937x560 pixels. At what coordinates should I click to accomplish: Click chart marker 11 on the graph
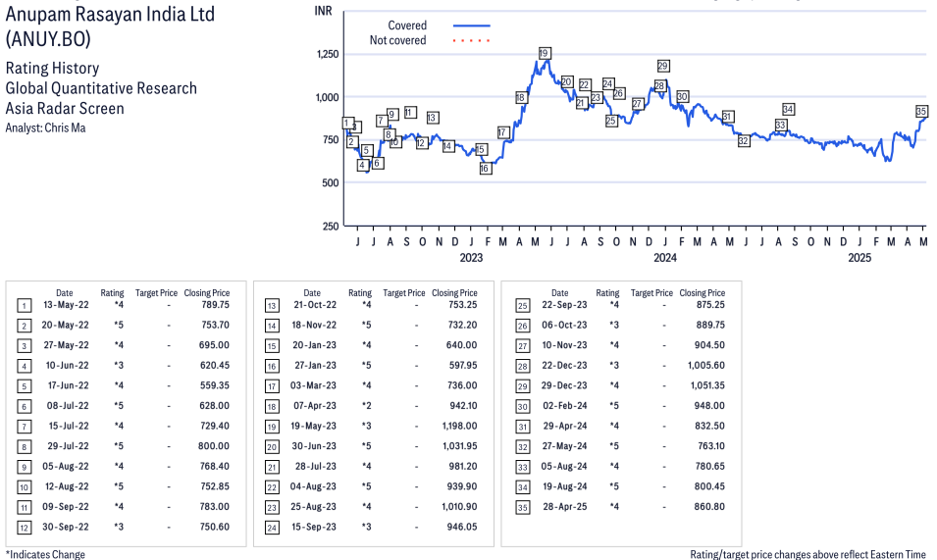[410, 112]
